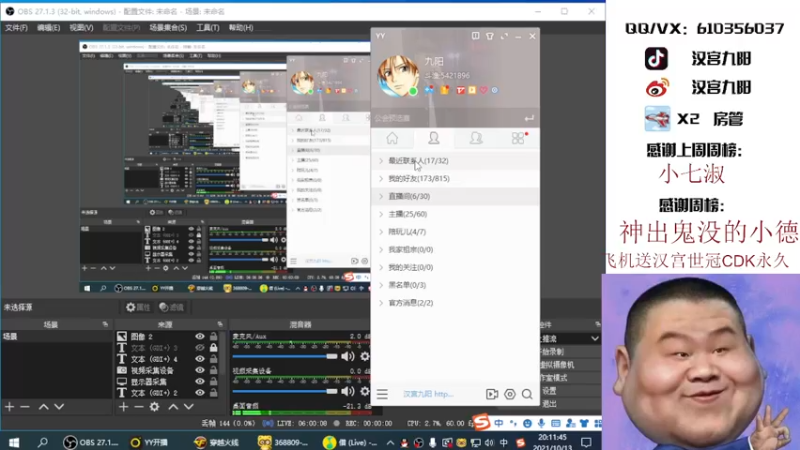Click YY search magnifier icon
The width and height of the screenshot is (800, 450).
527,394
